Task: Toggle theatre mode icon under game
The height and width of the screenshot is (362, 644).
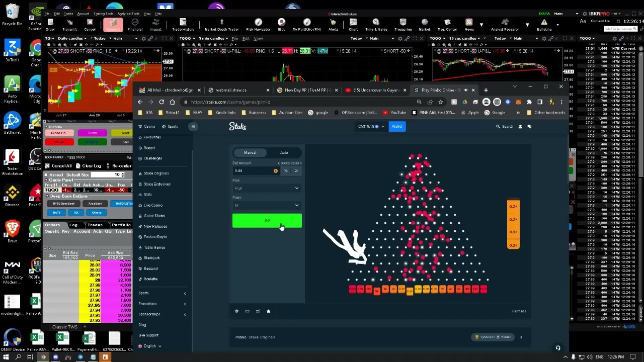Action: (247, 311)
